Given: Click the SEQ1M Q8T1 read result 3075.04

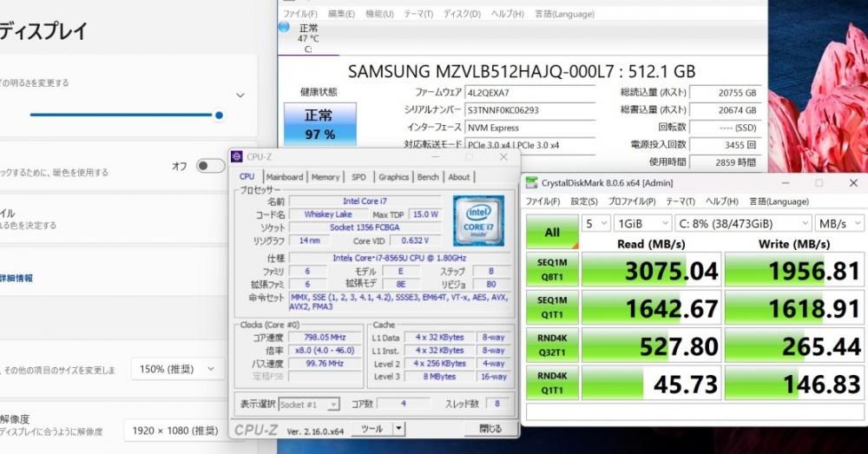Looking at the screenshot, I should pyautogui.click(x=652, y=270).
